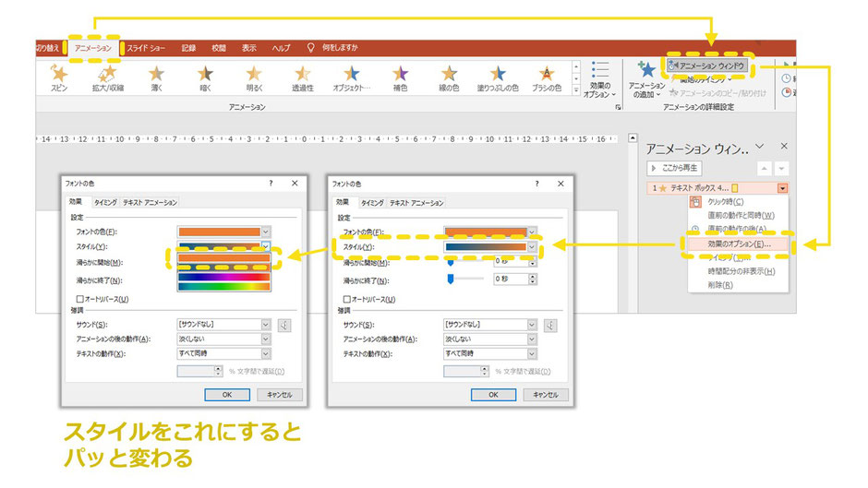Choose 削除 in context menu
Screen dimensions: 868x488
click(x=739, y=285)
